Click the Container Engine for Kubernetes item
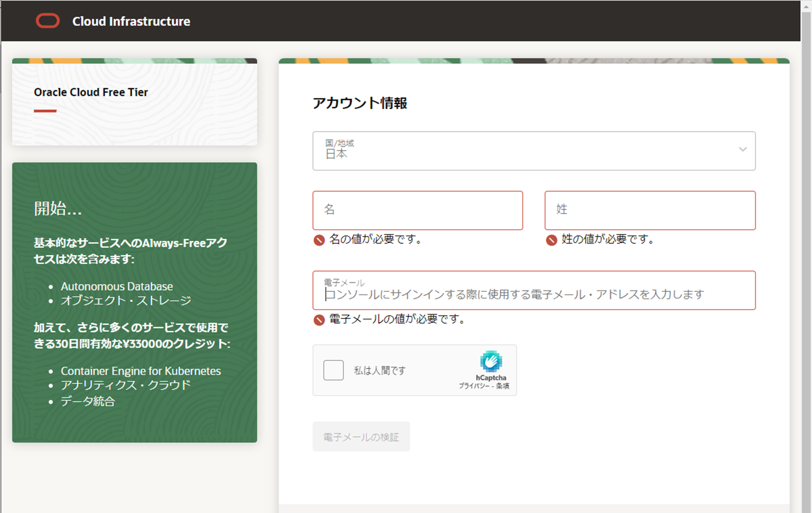Image resolution: width=812 pixels, height=513 pixels. tap(141, 371)
